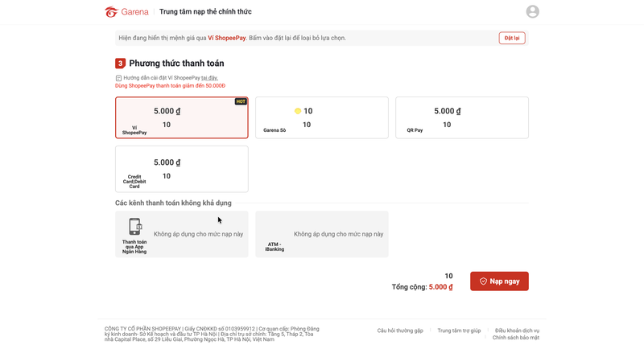This screenshot has height=349, width=644.
Task: Select the Credit Card/Debit Card payment option
Action: coord(182,169)
